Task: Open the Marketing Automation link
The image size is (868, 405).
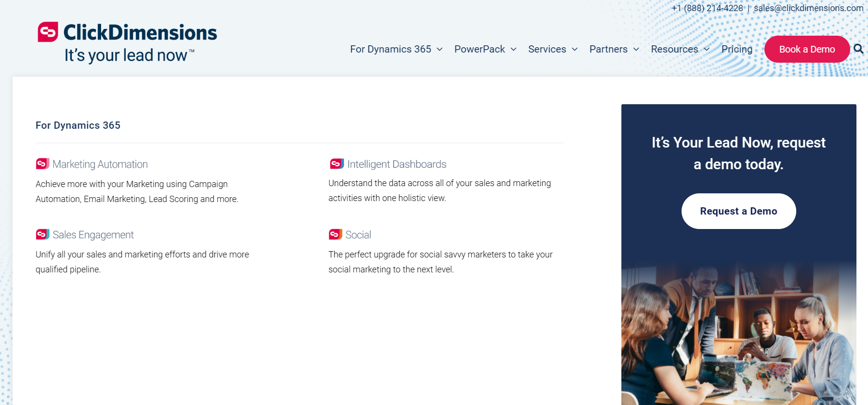Action: click(x=100, y=164)
